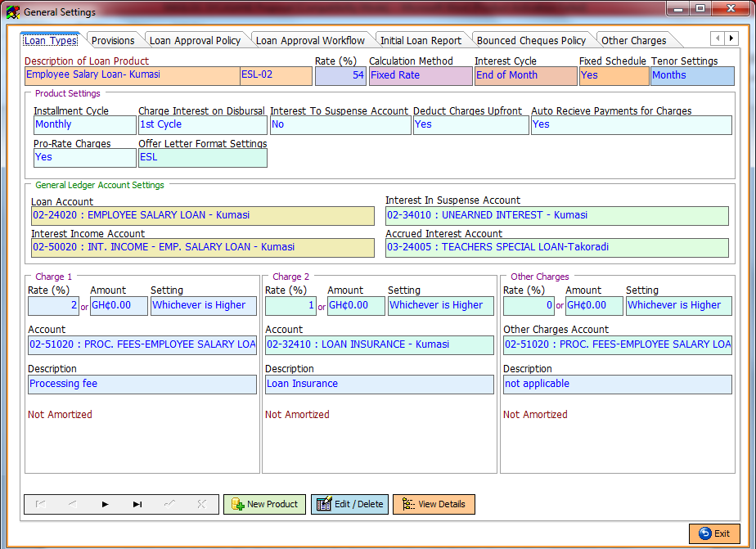The width and height of the screenshot is (756, 549).
Task: Exit the General Settings window
Action: [x=714, y=533]
